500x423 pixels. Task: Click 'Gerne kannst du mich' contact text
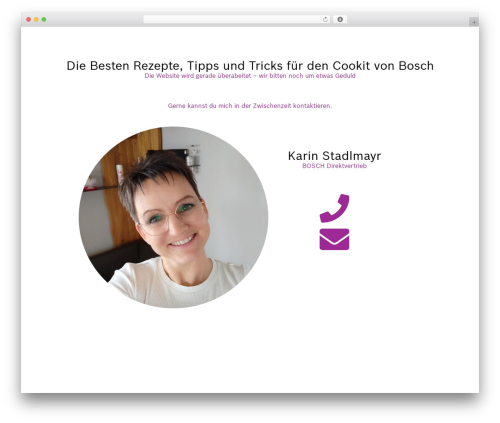(x=250, y=106)
